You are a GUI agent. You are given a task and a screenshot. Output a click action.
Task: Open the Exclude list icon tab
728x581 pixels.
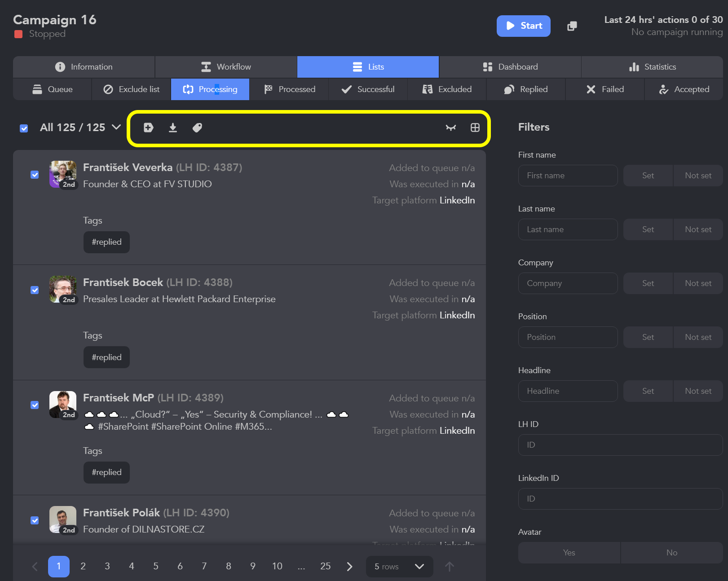click(131, 89)
